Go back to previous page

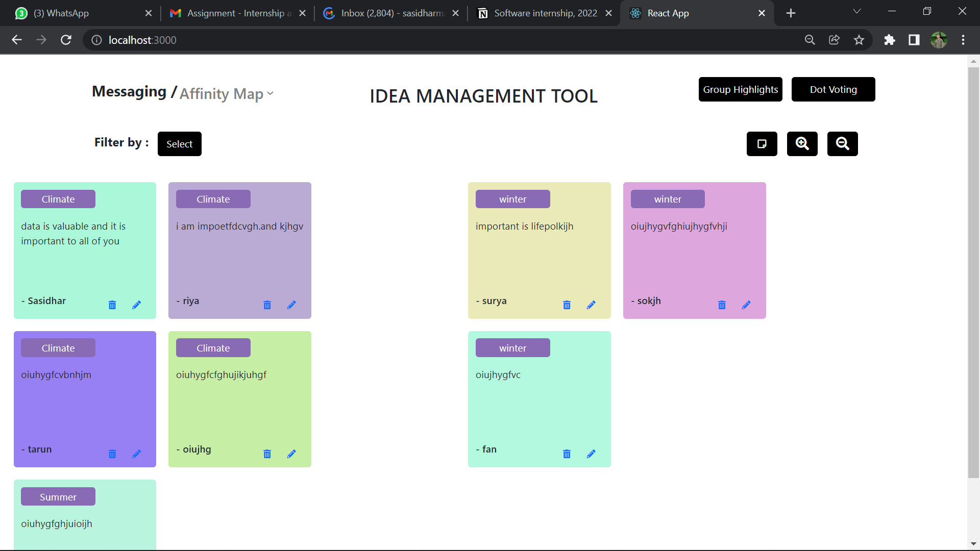(x=17, y=40)
